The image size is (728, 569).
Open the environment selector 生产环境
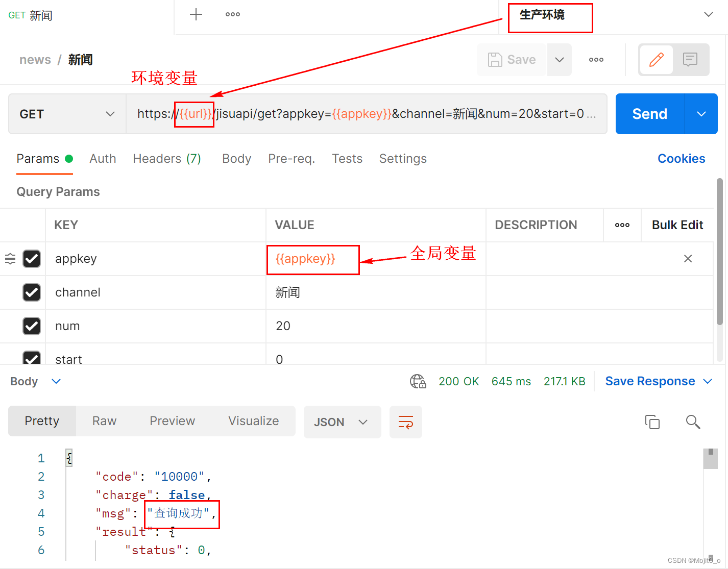[x=613, y=15]
